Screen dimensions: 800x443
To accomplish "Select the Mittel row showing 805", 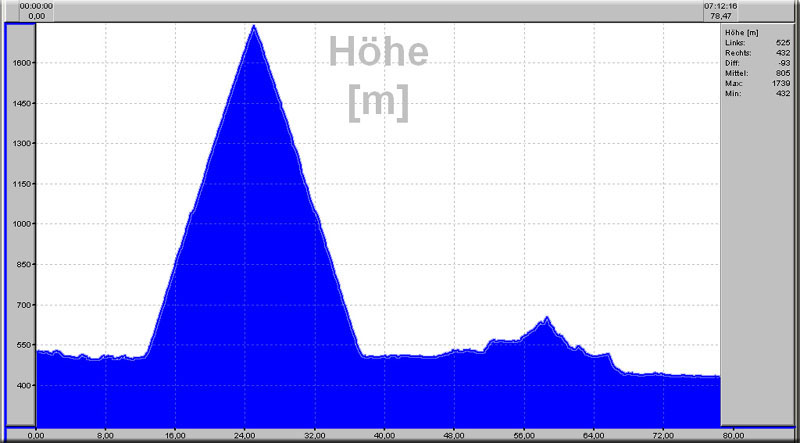I will point(757,74).
